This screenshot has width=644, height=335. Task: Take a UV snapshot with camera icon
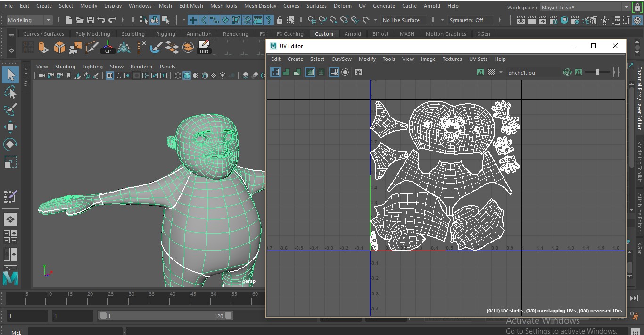pos(358,72)
